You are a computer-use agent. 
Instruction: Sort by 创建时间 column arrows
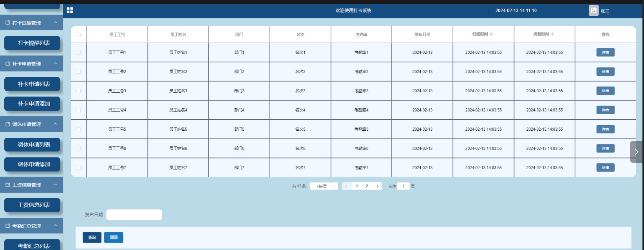click(491, 34)
